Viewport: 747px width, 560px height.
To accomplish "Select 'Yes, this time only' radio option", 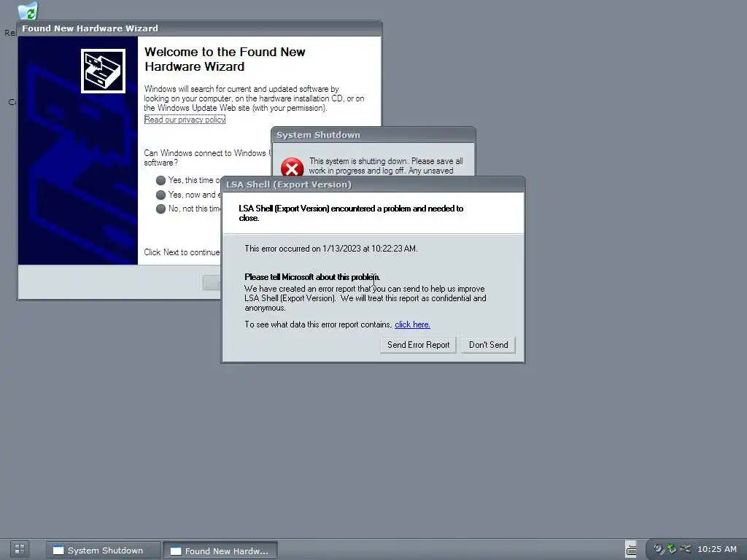I will pyautogui.click(x=160, y=181).
